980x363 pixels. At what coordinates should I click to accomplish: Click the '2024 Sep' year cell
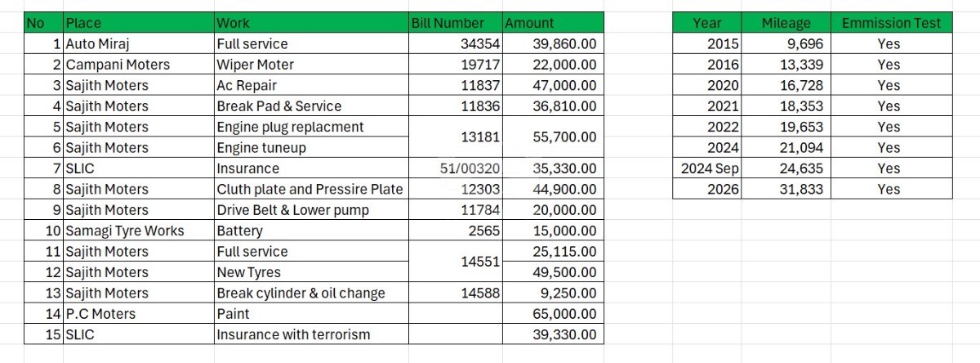(707, 168)
